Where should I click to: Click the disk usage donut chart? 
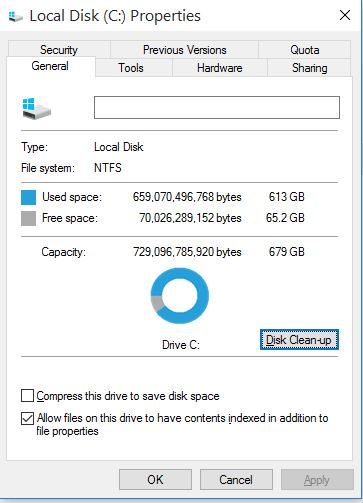(180, 296)
